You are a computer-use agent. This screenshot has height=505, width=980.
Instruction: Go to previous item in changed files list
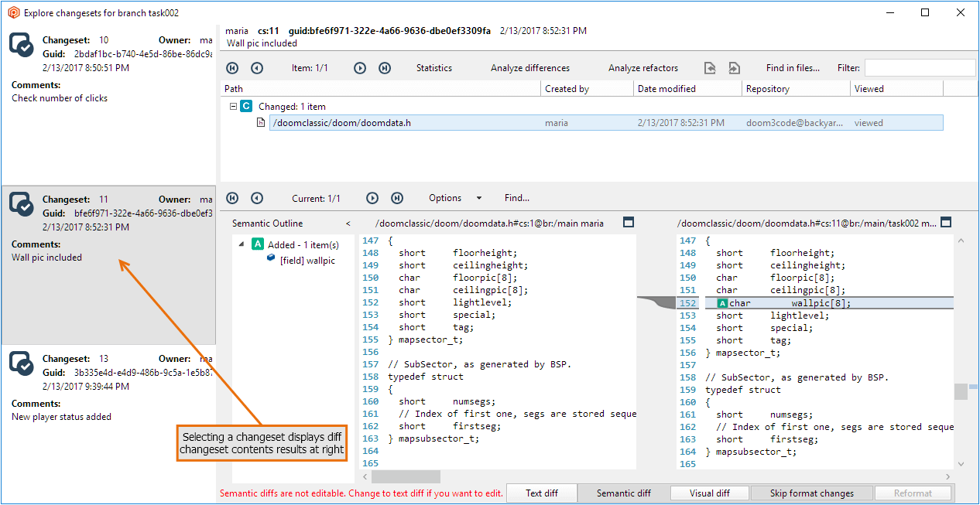pos(257,68)
